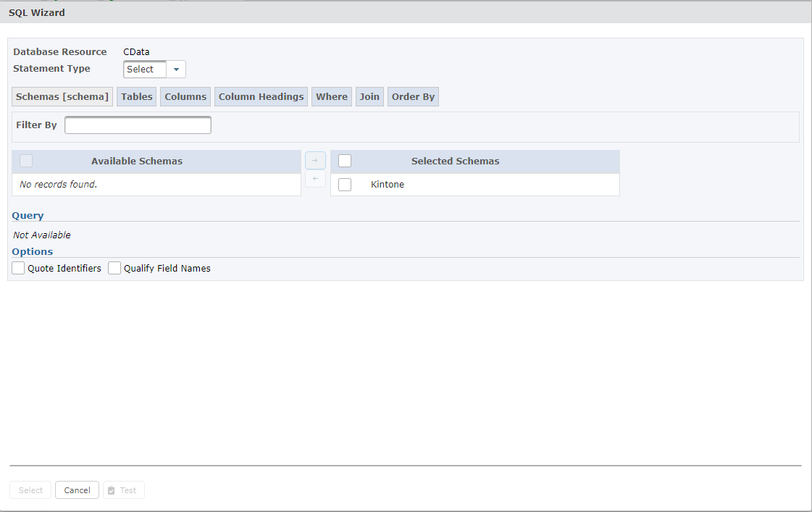
Task: Toggle the Selected Schemas select-all checkbox
Action: tap(345, 161)
